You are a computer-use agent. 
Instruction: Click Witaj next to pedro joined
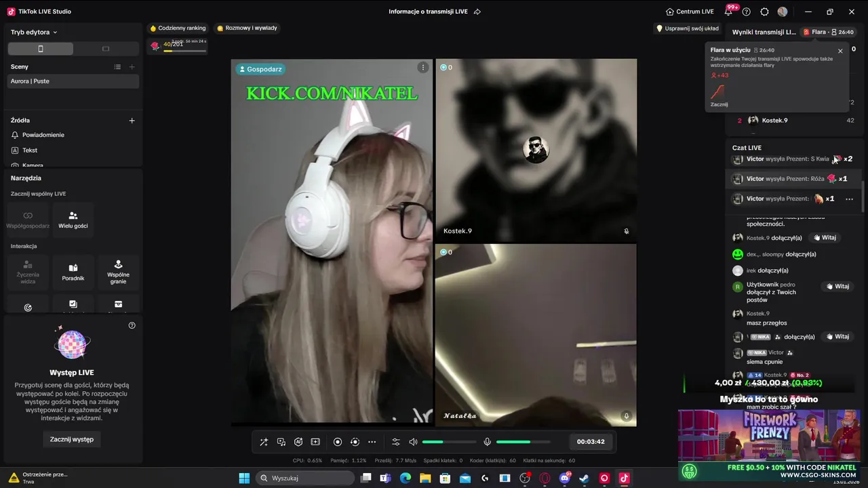837,287
